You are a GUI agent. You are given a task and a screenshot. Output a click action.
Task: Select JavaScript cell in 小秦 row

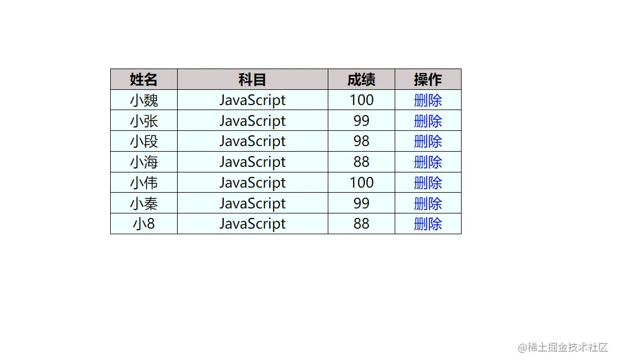(252, 203)
